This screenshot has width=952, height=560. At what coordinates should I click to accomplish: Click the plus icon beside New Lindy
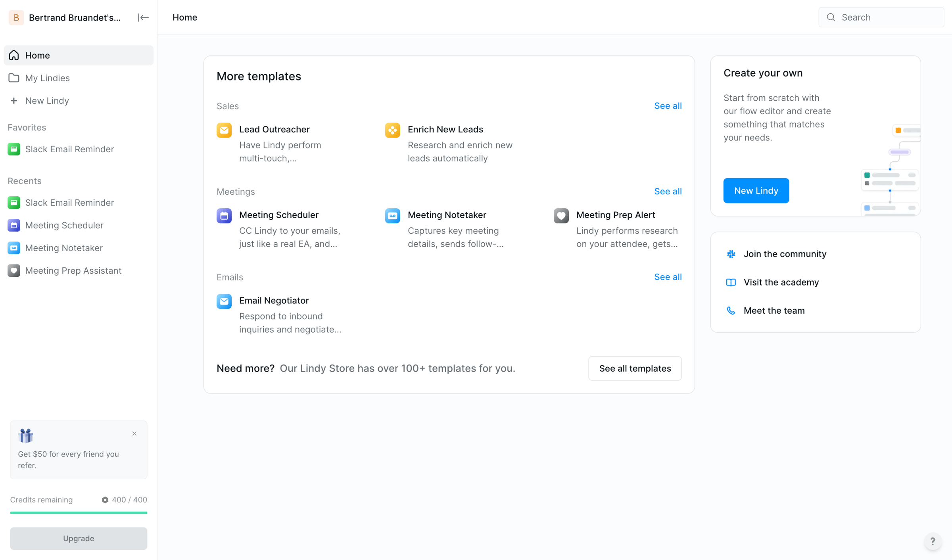[14, 101]
